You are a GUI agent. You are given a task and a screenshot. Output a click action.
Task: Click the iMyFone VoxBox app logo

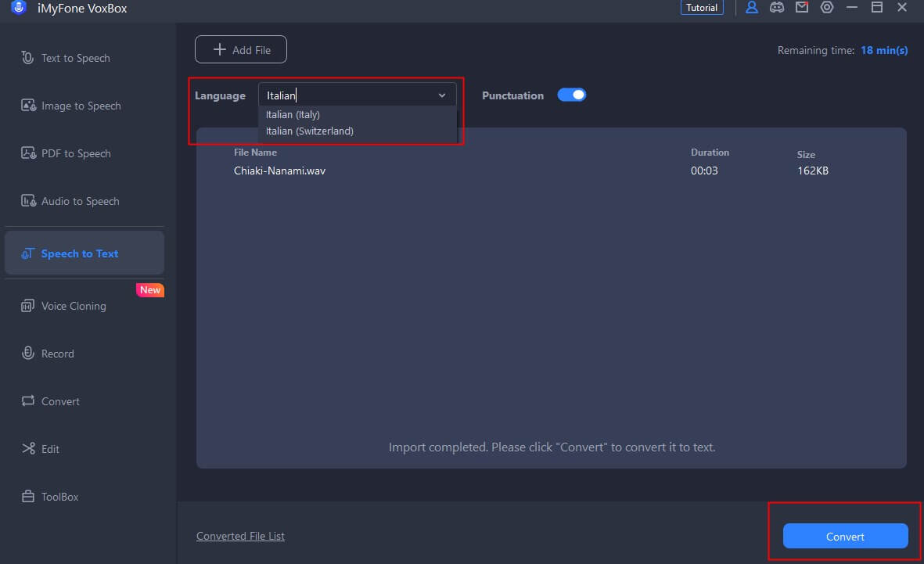[x=19, y=7]
